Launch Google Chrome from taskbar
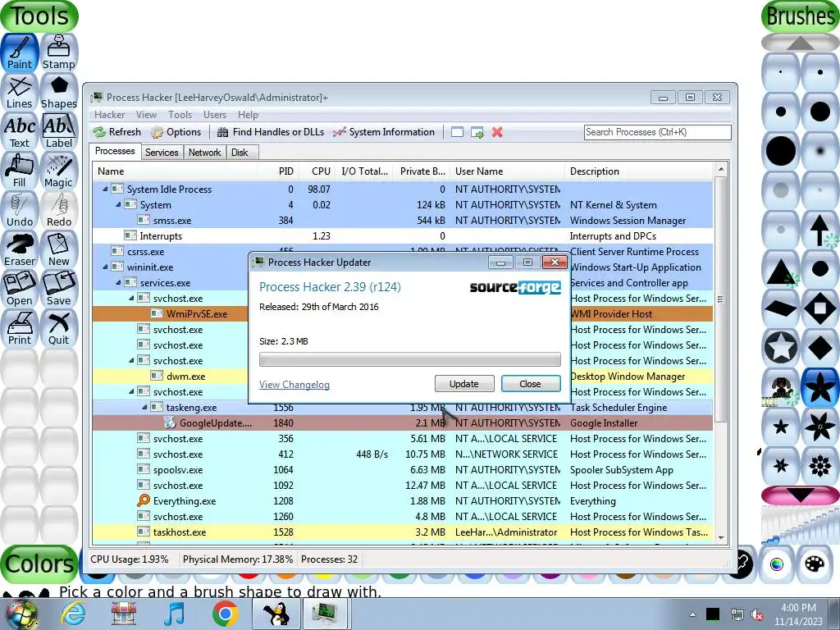 coord(225,614)
